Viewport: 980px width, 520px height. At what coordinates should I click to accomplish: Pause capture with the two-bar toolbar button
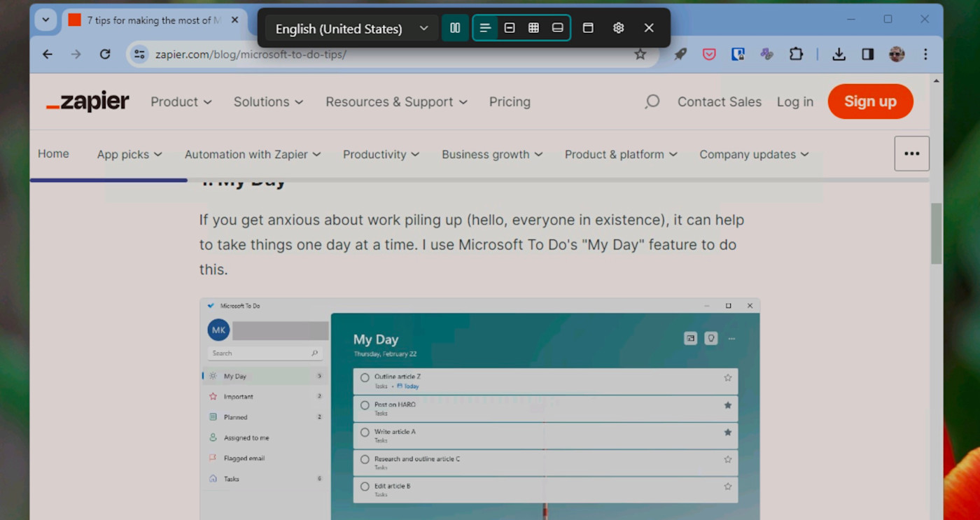pos(455,28)
